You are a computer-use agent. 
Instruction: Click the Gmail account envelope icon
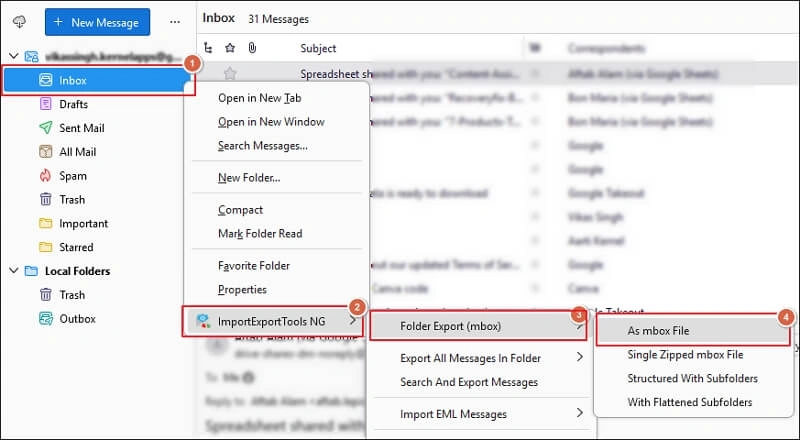click(x=32, y=56)
